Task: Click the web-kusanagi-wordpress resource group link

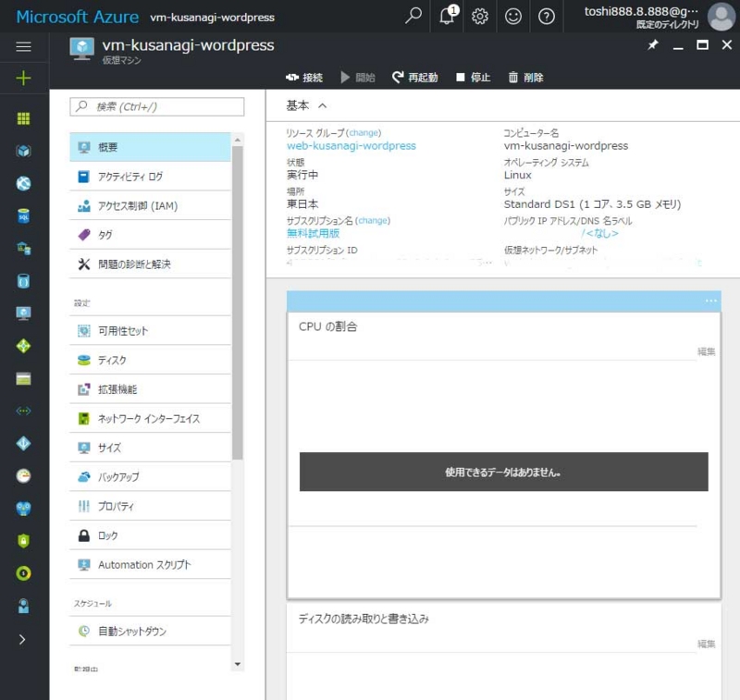Action: coord(351,146)
